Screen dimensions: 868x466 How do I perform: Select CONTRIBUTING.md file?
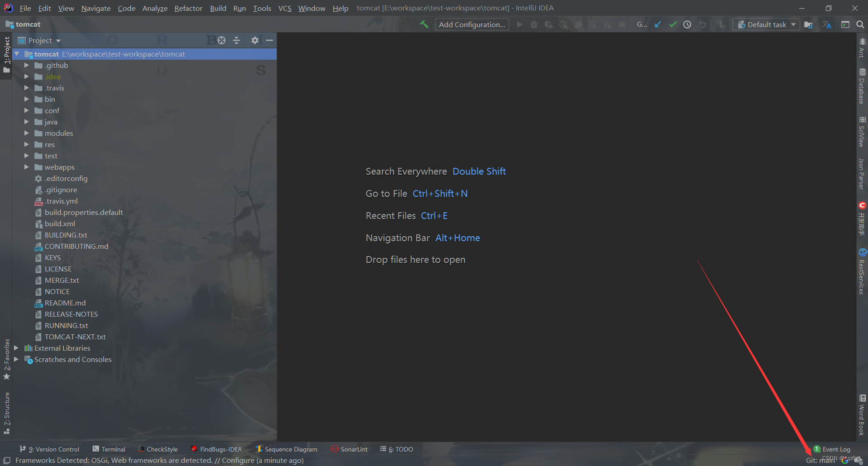tap(76, 246)
